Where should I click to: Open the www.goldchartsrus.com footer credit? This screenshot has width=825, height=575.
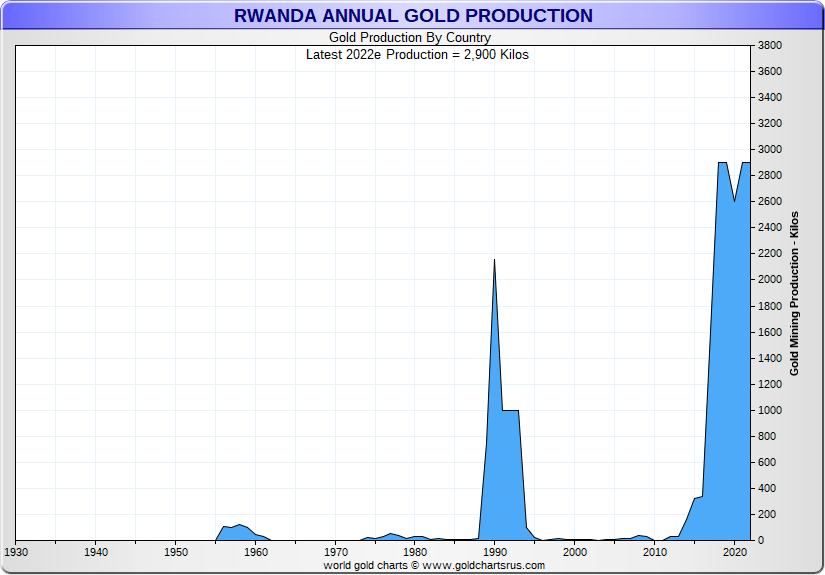[434, 566]
